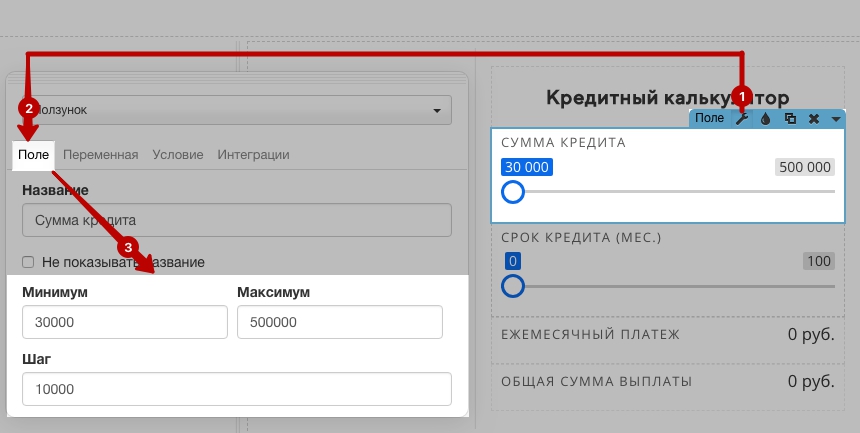Open field settings via wrench icon
Viewport: 860px width, 433px height.
(742, 119)
